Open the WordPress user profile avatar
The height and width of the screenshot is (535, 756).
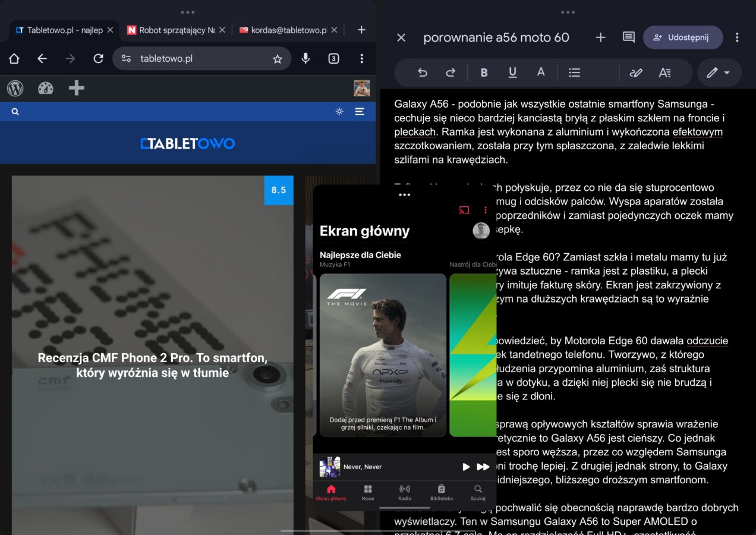(361, 89)
